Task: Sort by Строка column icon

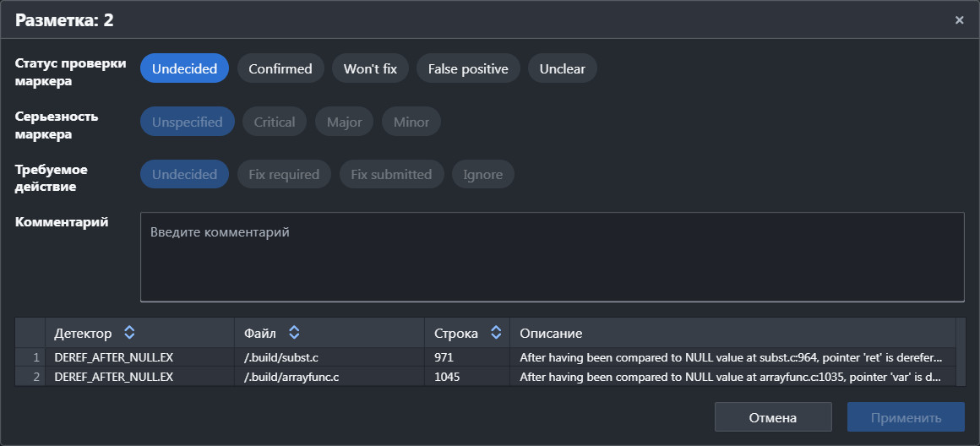Action: pos(496,333)
